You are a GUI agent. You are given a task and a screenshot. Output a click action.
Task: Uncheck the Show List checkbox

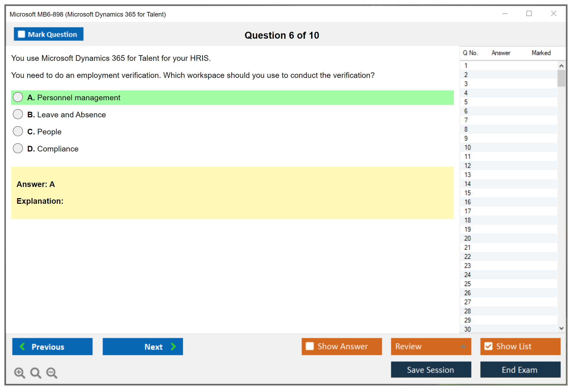pos(488,346)
